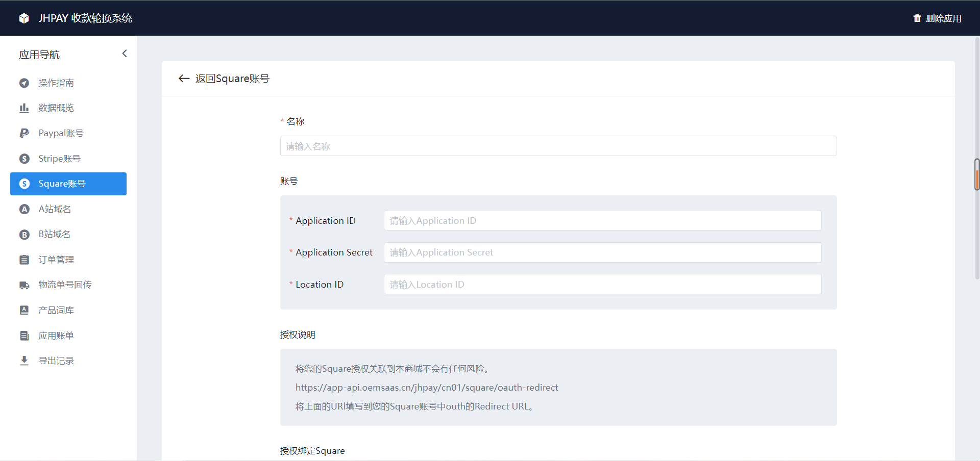Click the Paypal账号 P icon
Screen dimensions: 980x461
pyautogui.click(x=24, y=133)
